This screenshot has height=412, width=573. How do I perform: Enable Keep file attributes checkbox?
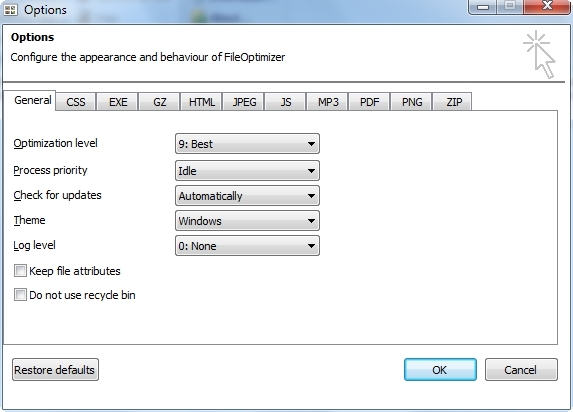(x=20, y=271)
